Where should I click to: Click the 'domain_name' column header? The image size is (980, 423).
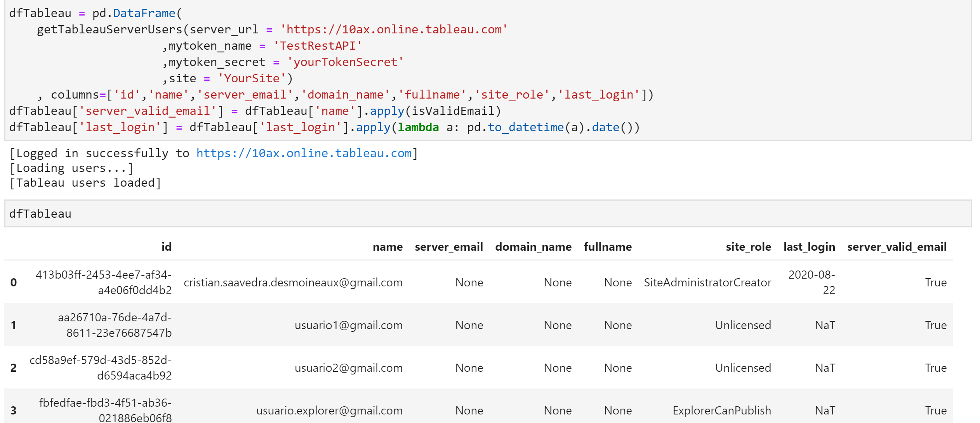tap(533, 247)
